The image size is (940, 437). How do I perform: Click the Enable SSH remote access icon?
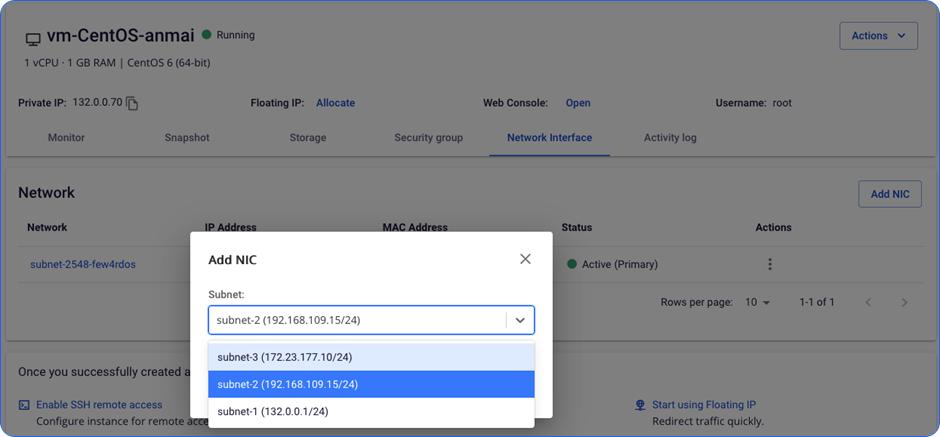(24, 405)
